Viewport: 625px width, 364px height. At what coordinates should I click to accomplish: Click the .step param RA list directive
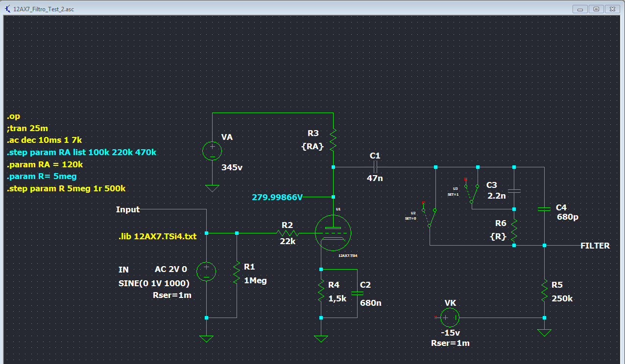tap(81, 152)
